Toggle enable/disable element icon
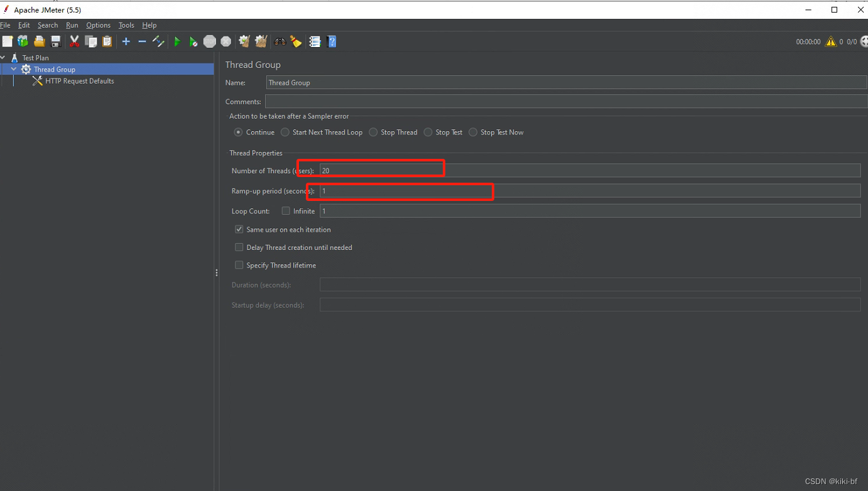868x491 pixels. tap(158, 41)
